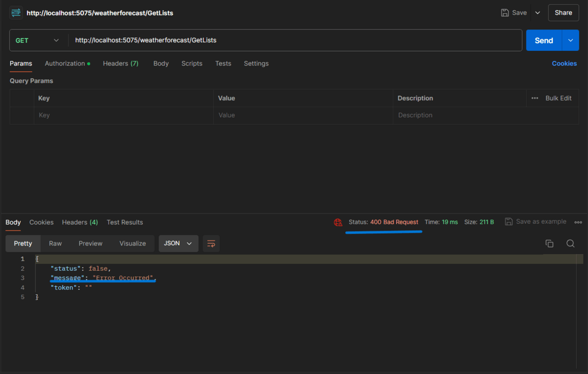Click the network error globe icon

tap(338, 222)
